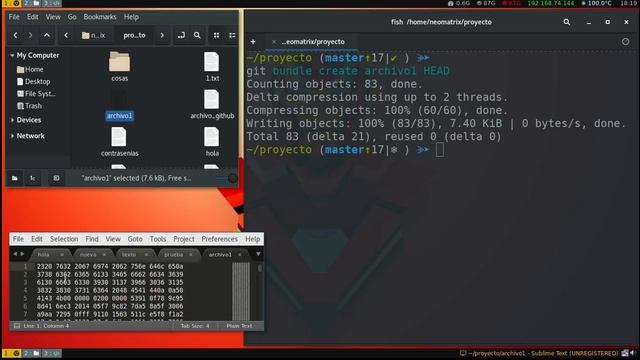Open file manager search magnifier
The height and width of the screenshot is (360, 640).
197,35
